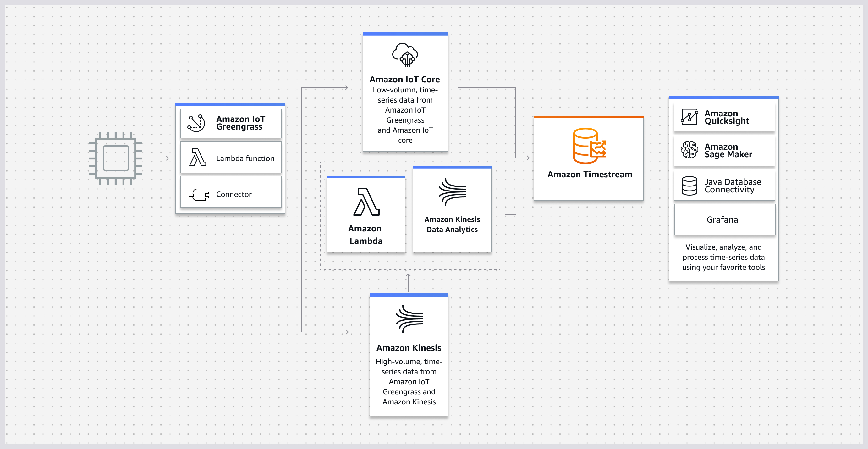This screenshot has width=868, height=449.
Task: Click the Amazon Quicksight chart icon
Action: pos(689,117)
